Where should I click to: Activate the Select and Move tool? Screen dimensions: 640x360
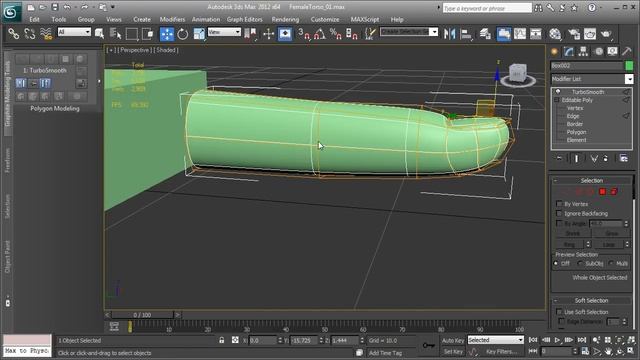(x=167, y=34)
